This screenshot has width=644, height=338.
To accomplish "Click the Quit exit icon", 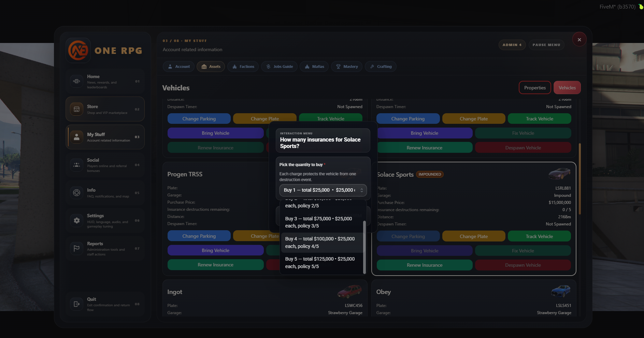I will click(76, 304).
